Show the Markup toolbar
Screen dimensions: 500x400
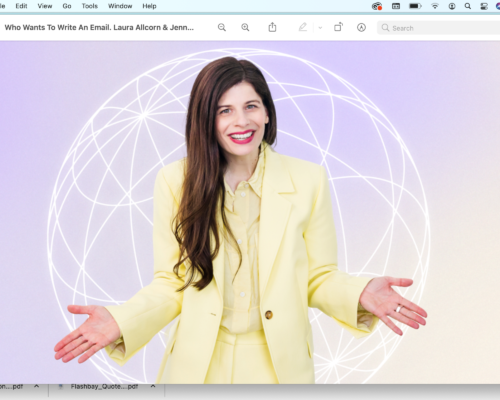click(x=361, y=27)
